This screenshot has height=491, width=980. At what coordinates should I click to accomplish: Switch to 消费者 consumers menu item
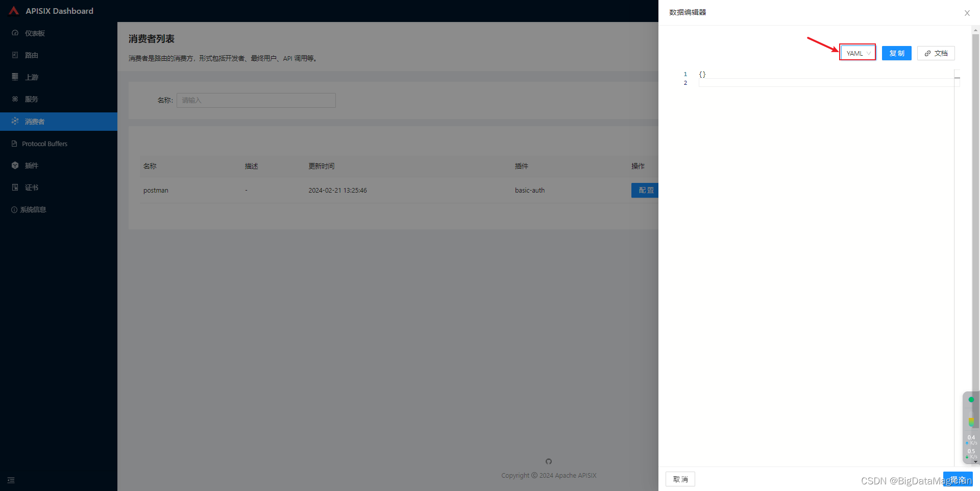tap(35, 121)
